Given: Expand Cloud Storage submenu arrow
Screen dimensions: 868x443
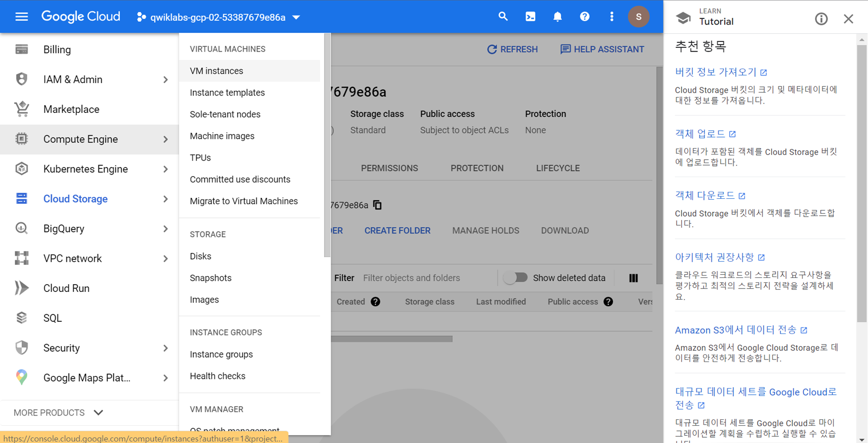Looking at the screenshot, I should pos(165,199).
